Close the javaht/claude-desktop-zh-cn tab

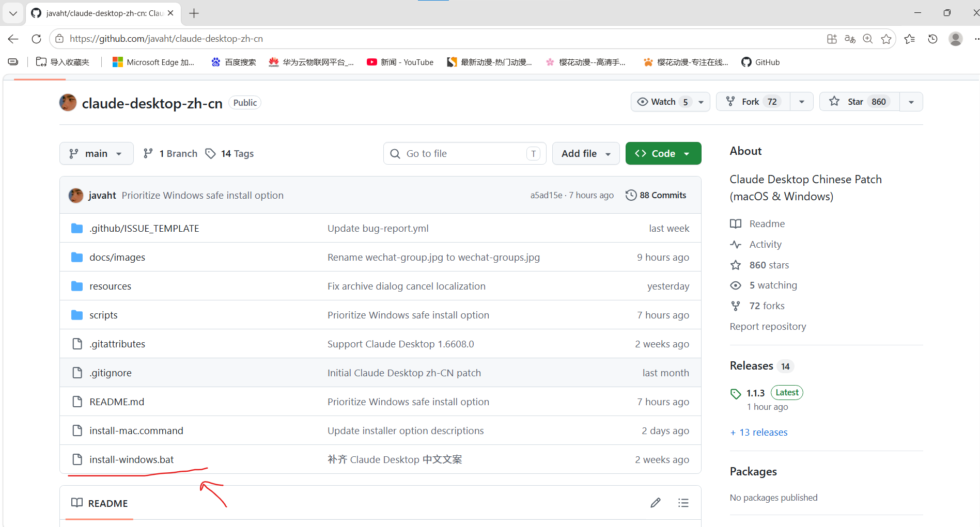click(170, 13)
